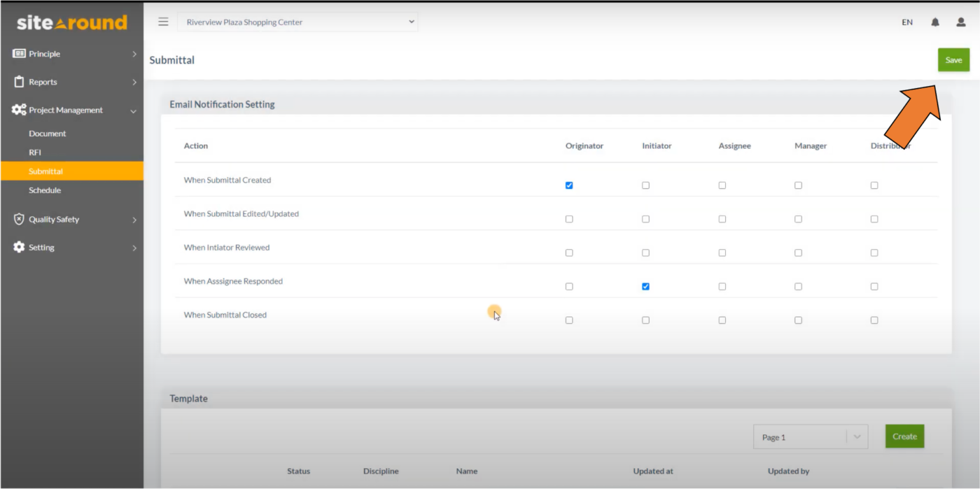This screenshot has width=980, height=489.
Task: Check Manager for When Submittal Edited/Updated
Action: (798, 219)
